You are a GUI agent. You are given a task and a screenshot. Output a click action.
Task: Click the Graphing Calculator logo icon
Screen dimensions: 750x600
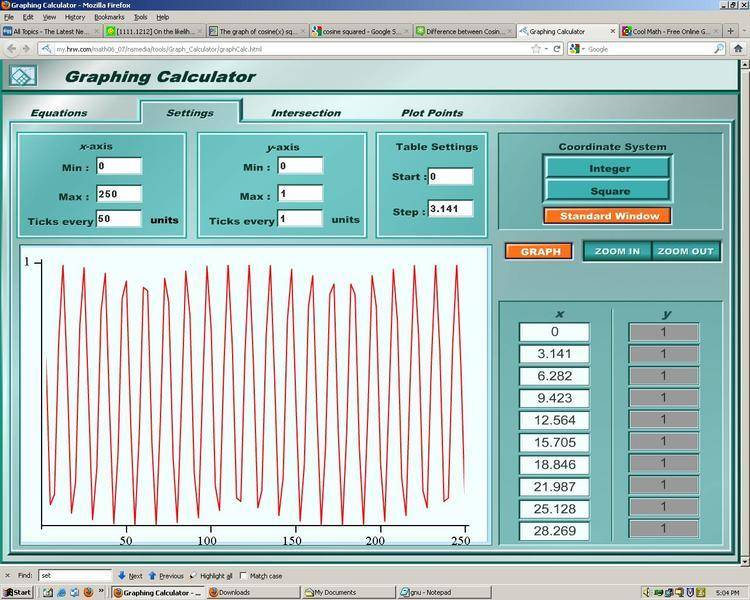pyautogui.click(x=22, y=76)
